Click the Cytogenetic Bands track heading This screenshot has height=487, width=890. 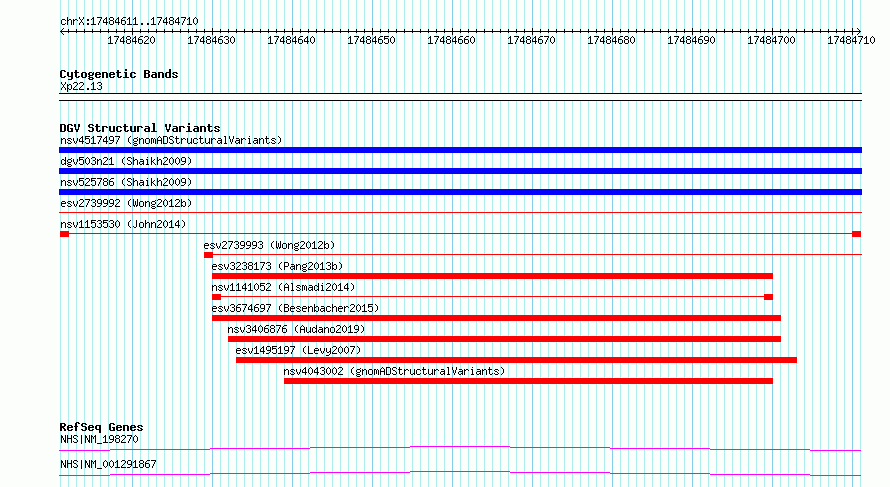[x=119, y=74]
